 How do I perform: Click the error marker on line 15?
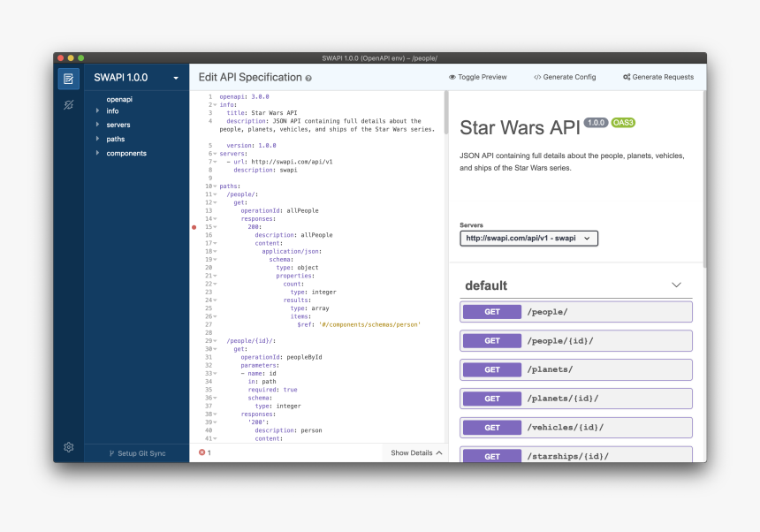pos(194,227)
